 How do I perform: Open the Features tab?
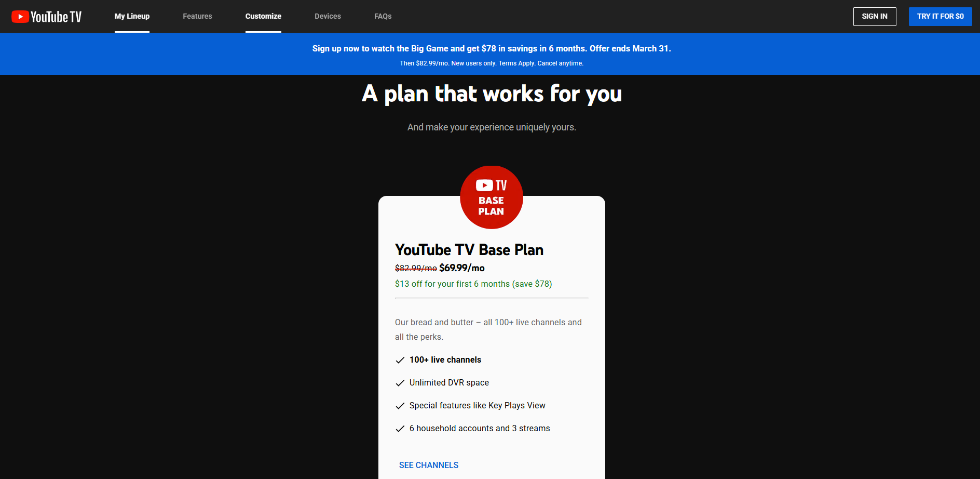click(x=197, y=16)
